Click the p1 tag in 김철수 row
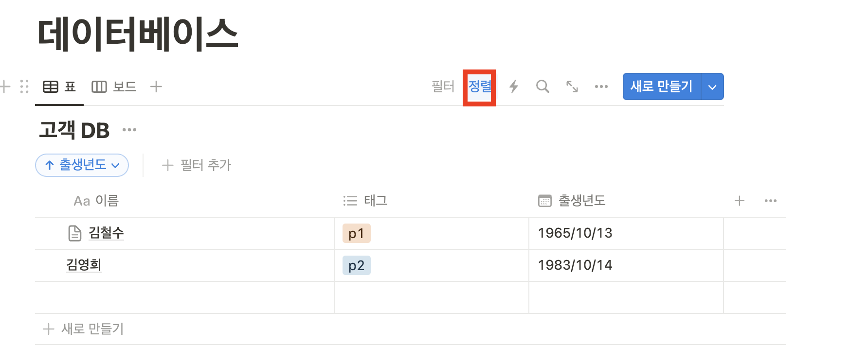868x346 pixels. pyautogui.click(x=357, y=233)
